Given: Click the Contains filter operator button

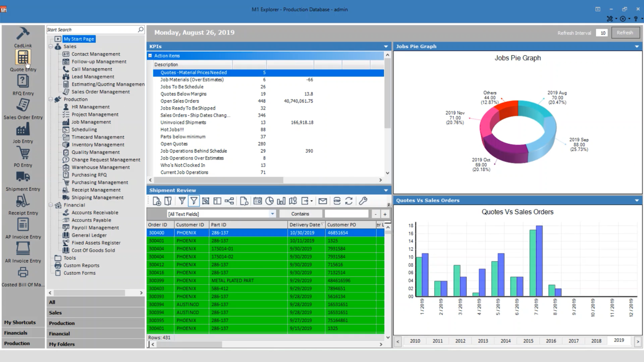Looking at the screenshot, I should pyautogui.click(x=300, y=214).
